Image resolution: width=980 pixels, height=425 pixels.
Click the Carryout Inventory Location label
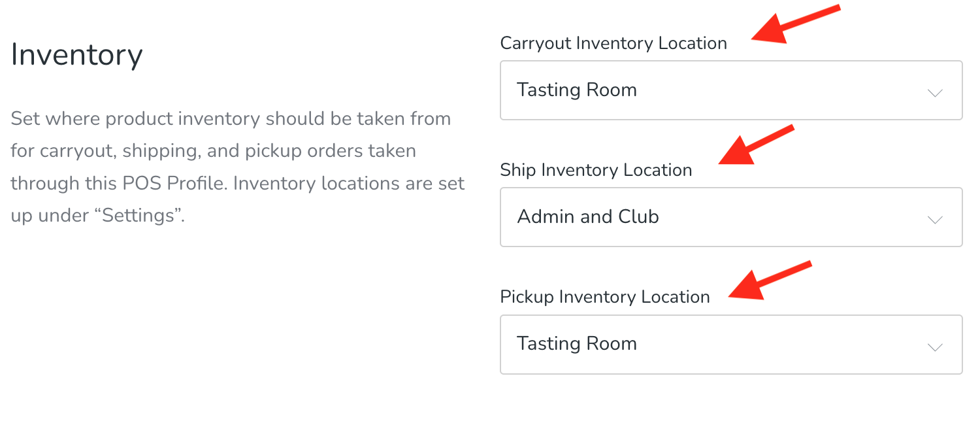(613, 43)
